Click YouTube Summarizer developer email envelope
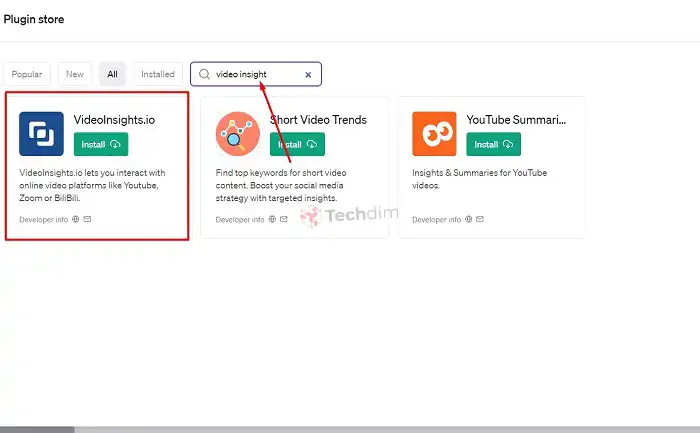 tap(480, 219)
